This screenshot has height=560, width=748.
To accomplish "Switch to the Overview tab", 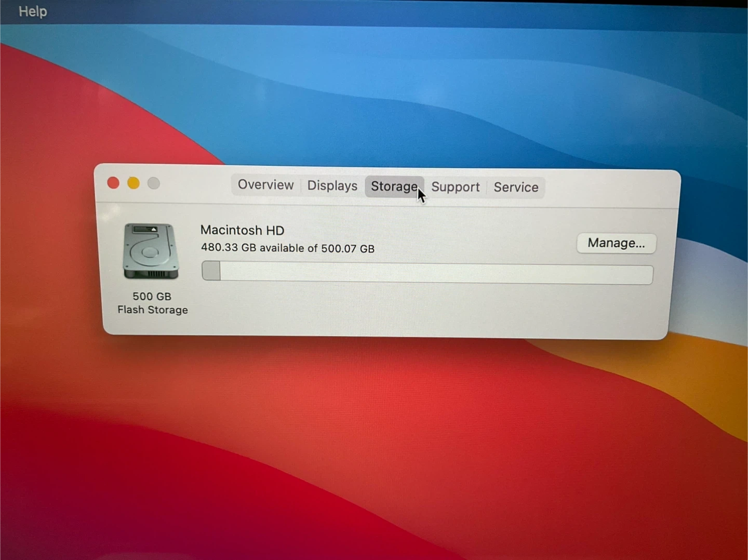I will click(265, 185).
